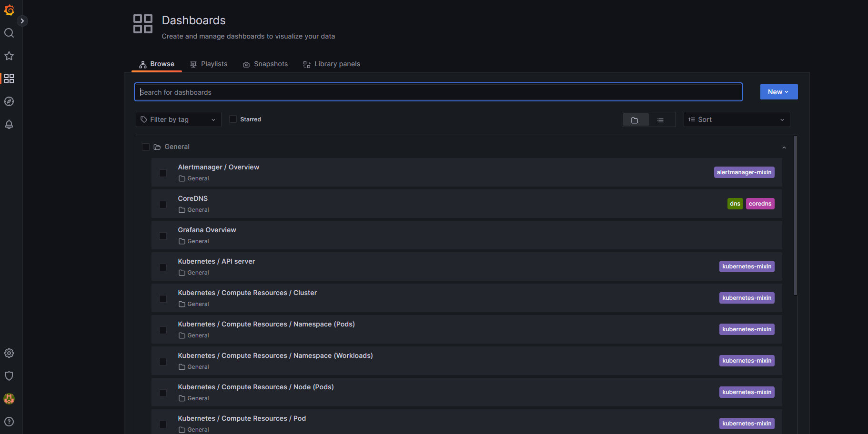Switch to the Snapshots tab
868x434 pixels.
[x=265, y=64]
